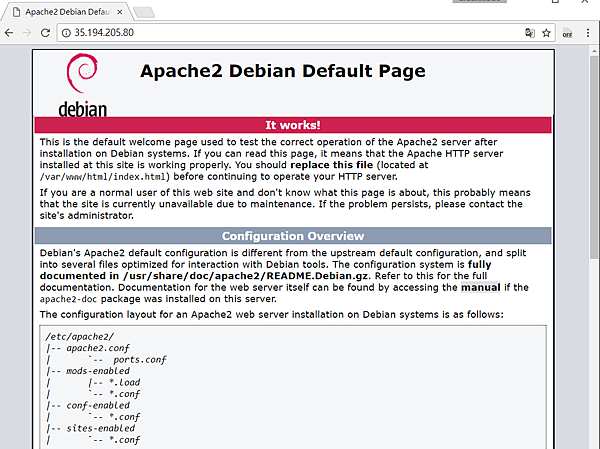Screen dimensions: 600x449
Task: Click the /etc/apache2/ line
Action: click(80, 337)
